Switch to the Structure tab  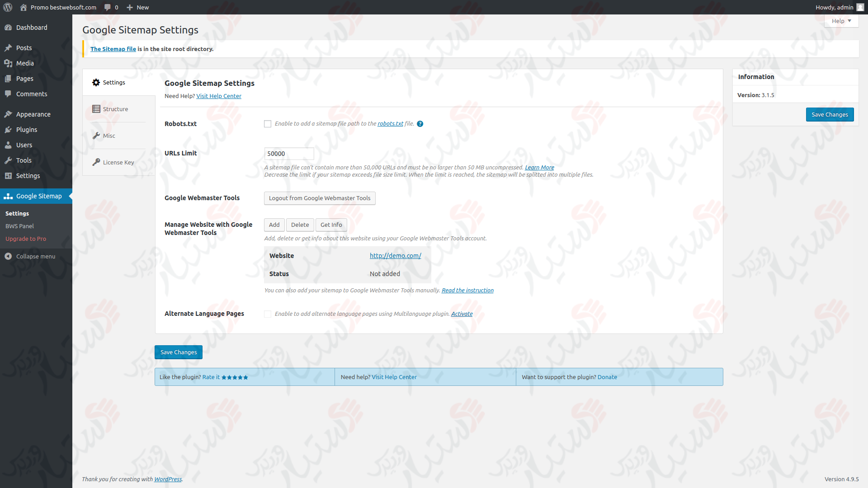pyautogui.click(x=116, y=109)
